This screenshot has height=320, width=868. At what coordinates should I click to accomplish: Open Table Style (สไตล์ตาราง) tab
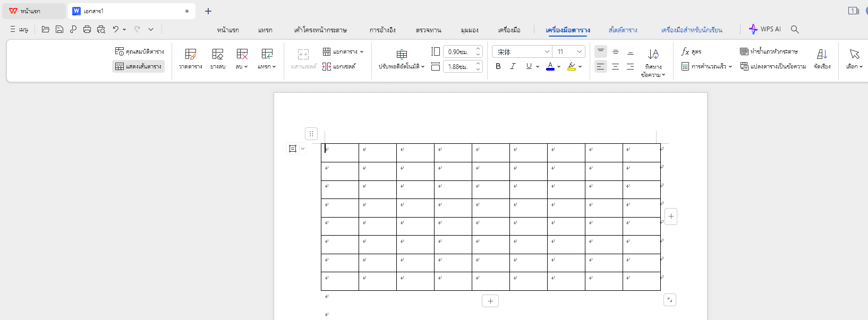623,30
